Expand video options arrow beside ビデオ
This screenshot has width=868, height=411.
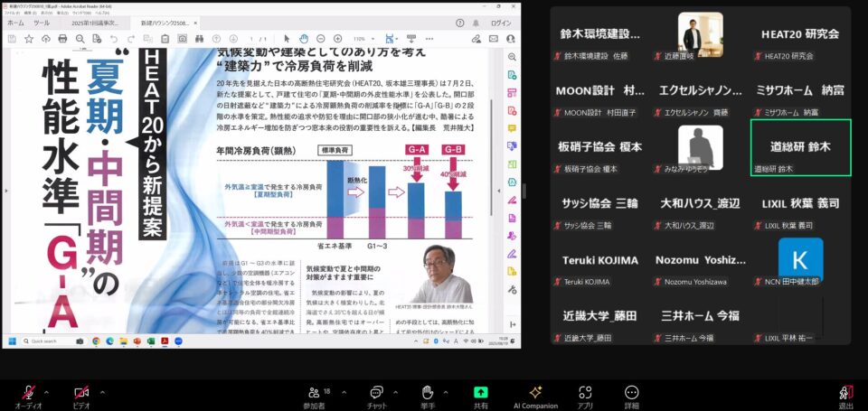pos(102,391)
